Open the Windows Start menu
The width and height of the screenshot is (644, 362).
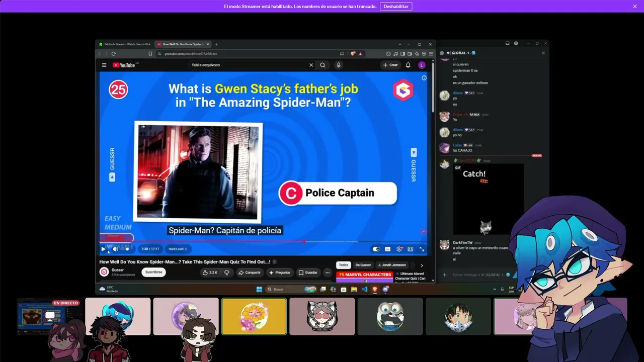point(259,289)
